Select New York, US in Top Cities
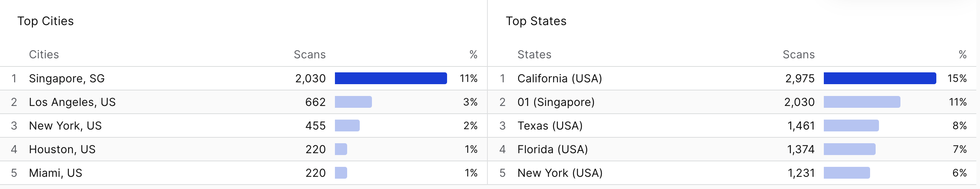The height and width of the screenshot is (189, 980). tap(244, 126)
